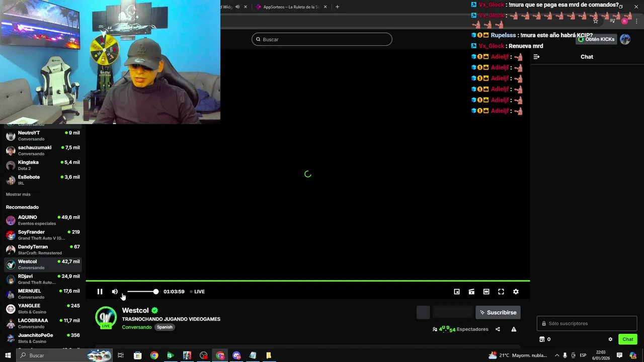
Task: Open RDjavi recommended channel
Action: pos(43,279)
